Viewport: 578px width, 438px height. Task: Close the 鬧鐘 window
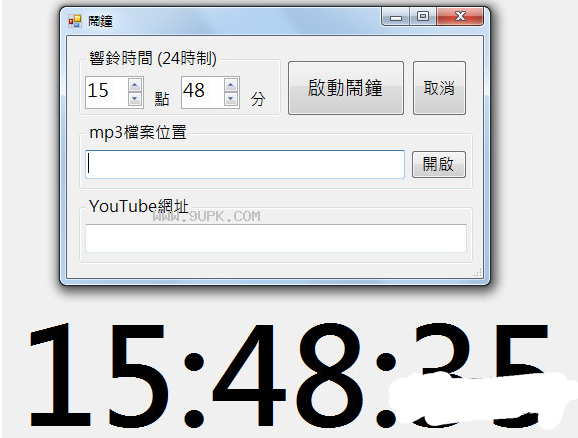tap(460, 17)
